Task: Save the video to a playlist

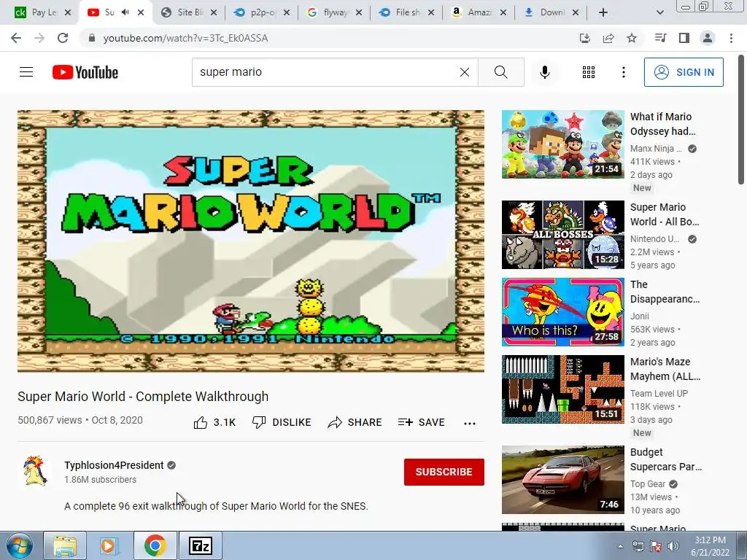Action: tap(421, 422)
